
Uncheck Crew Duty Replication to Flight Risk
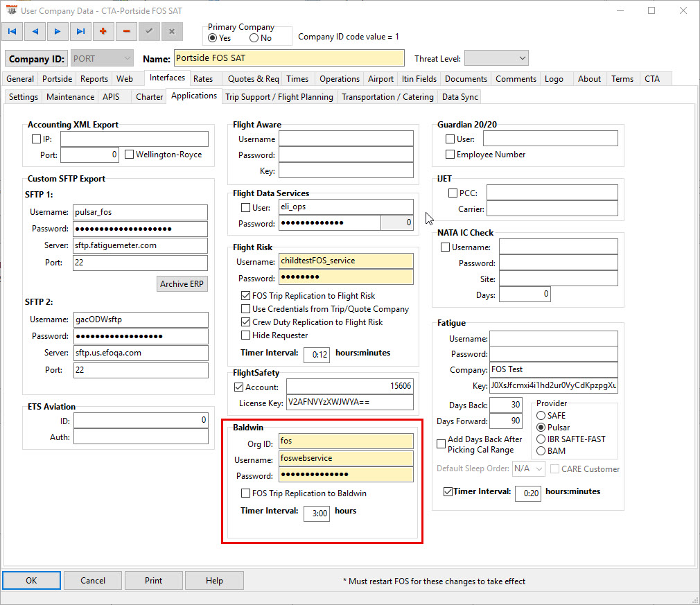click(x=245, y=322)
